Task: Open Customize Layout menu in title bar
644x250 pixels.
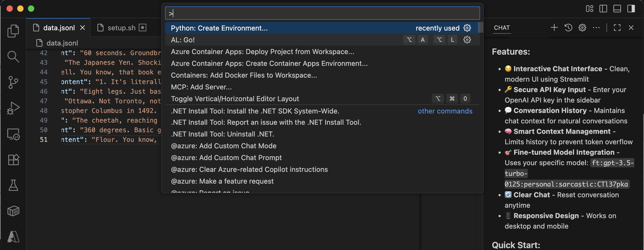Action: point(589,9)
